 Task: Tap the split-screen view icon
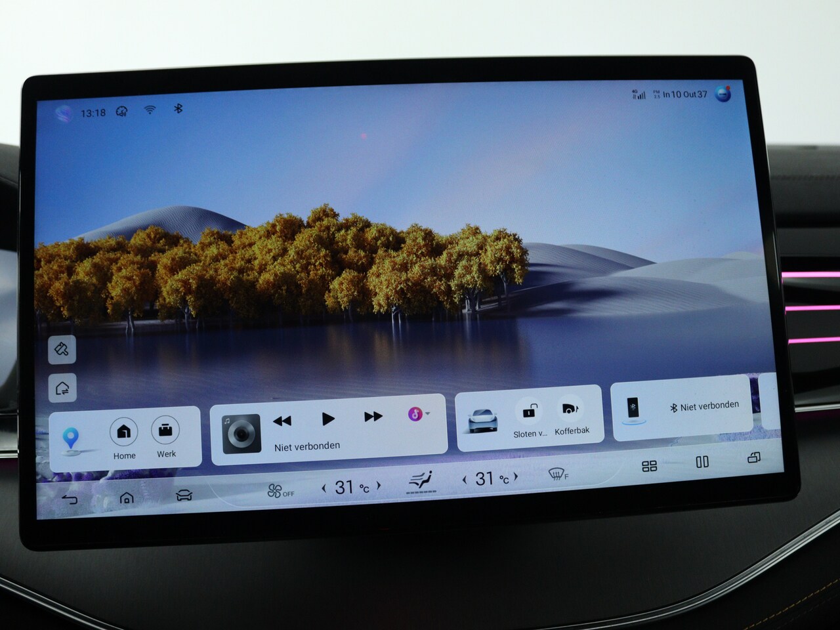pyautogui.click(x=702, y=462)
